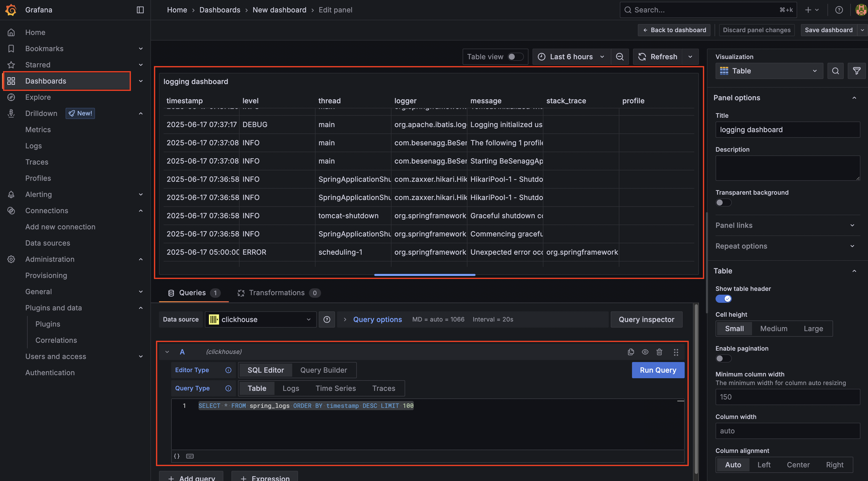Click the Administration gear icon
Image resolution: width=868 pixels, height=481 pixels.
click(11, 259)
